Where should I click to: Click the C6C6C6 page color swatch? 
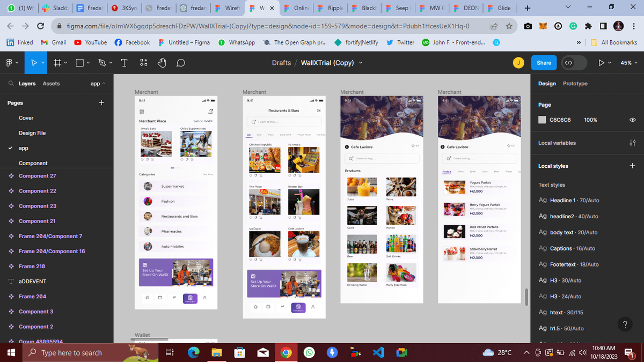[542, 120]
